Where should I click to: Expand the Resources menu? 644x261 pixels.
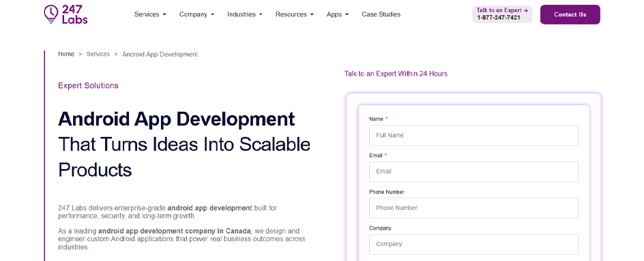click(295, 14)
